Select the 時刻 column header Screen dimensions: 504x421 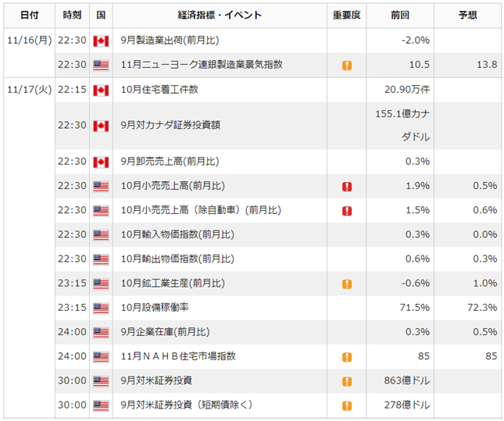pyautogui.click(x=72, y=15)
